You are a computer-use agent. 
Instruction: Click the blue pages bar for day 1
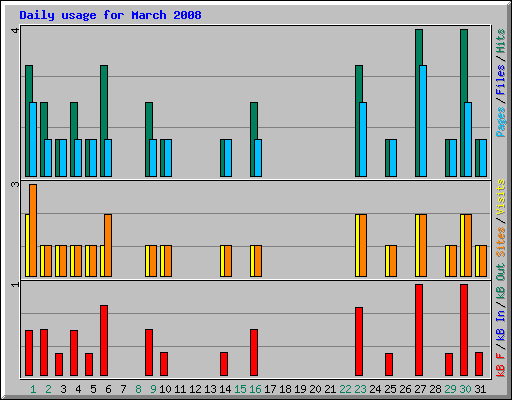[x=33, y=139]
